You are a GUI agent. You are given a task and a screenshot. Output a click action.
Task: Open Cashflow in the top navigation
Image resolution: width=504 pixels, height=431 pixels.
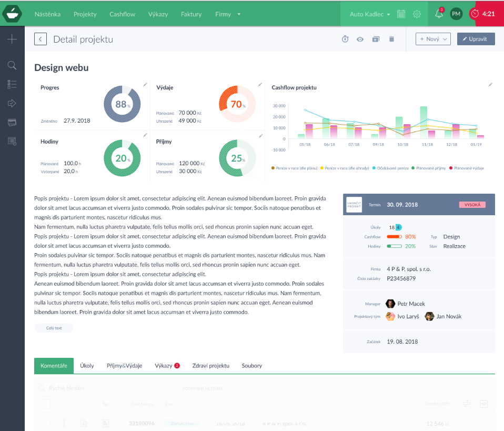pos(123,14)
